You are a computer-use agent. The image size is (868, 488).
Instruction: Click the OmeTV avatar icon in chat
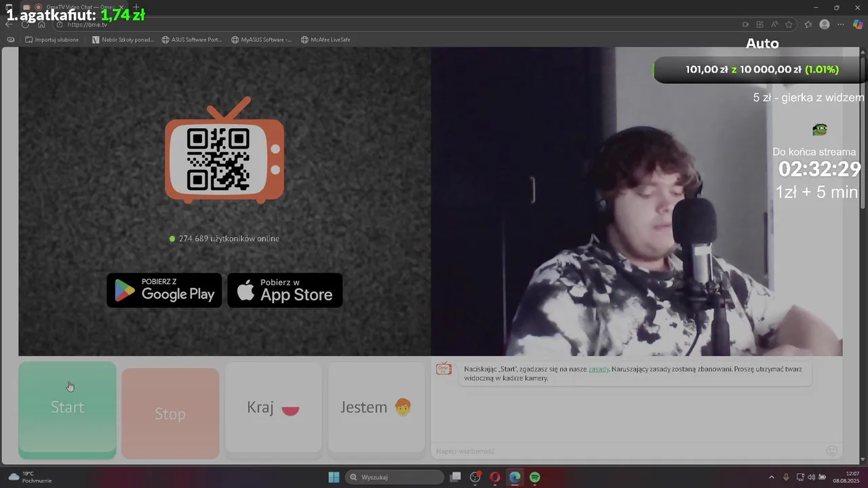pyautogui.click(x=443, y=369)
